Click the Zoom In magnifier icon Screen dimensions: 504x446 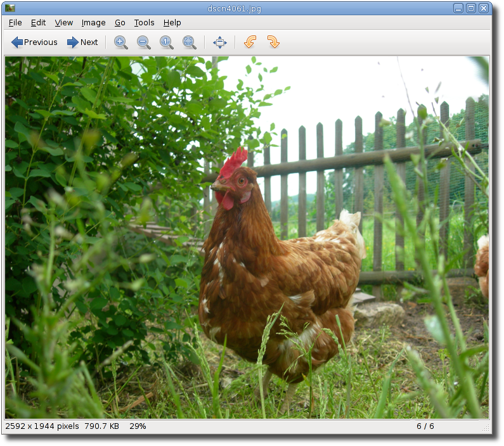pyautogui.click(x=121, y=42)
